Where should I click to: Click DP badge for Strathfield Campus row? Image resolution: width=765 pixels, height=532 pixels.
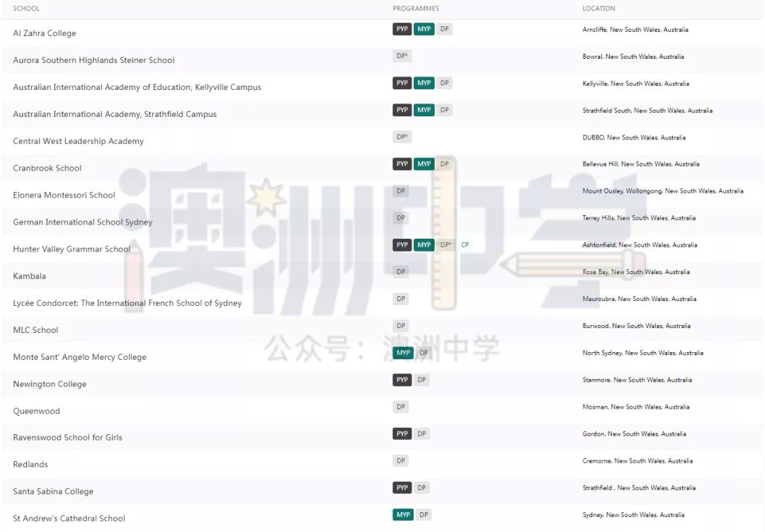[444, 111]
